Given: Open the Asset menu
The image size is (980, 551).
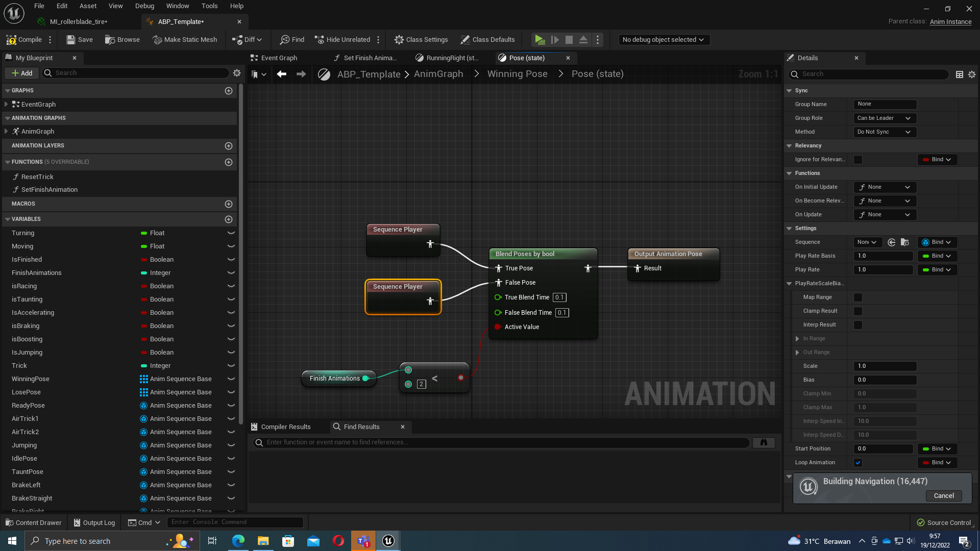Looking at the screenshot, I should click(x=88, y=6).
